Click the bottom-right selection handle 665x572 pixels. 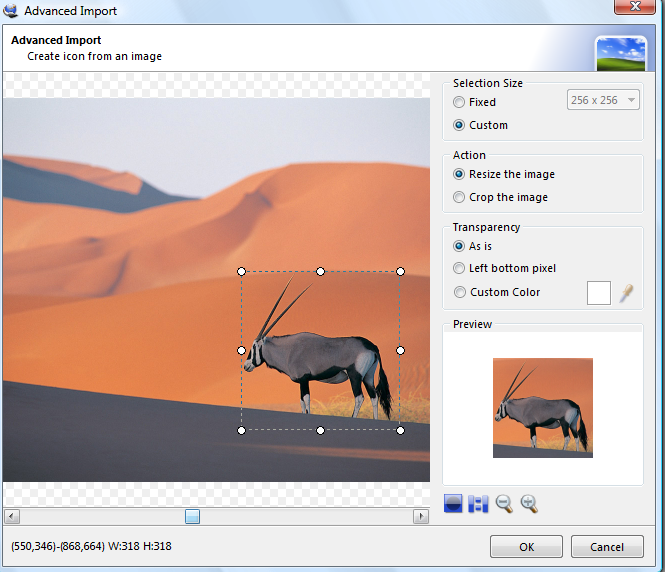coord(400,431)
